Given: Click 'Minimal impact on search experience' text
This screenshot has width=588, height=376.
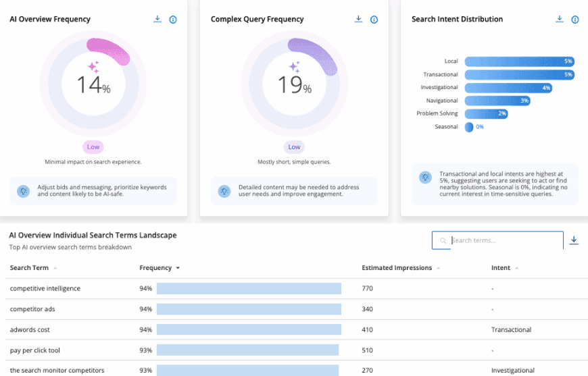Looking at the screenshot, I should [93, 162].
